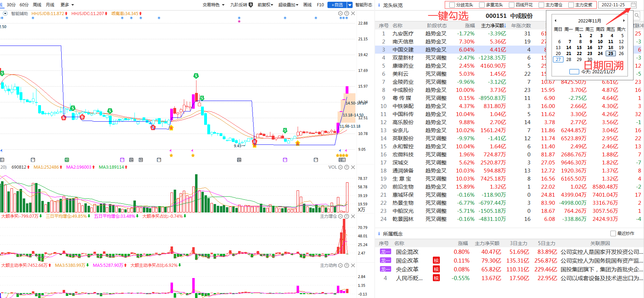The width and height of the screenshot is (644, 298).
Task: Close the 智能辅助 indicator overlay
Action: [353, 13]
